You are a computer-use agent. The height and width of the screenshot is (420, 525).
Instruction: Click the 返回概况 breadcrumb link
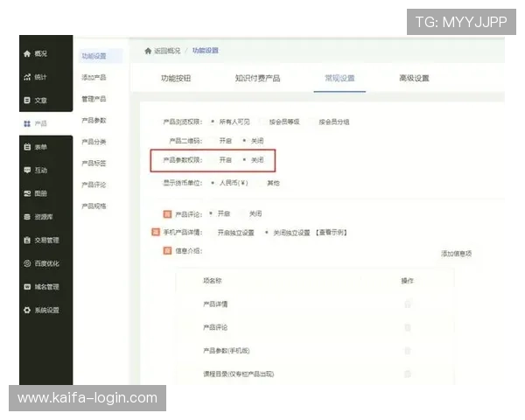[x=167, y=51]
